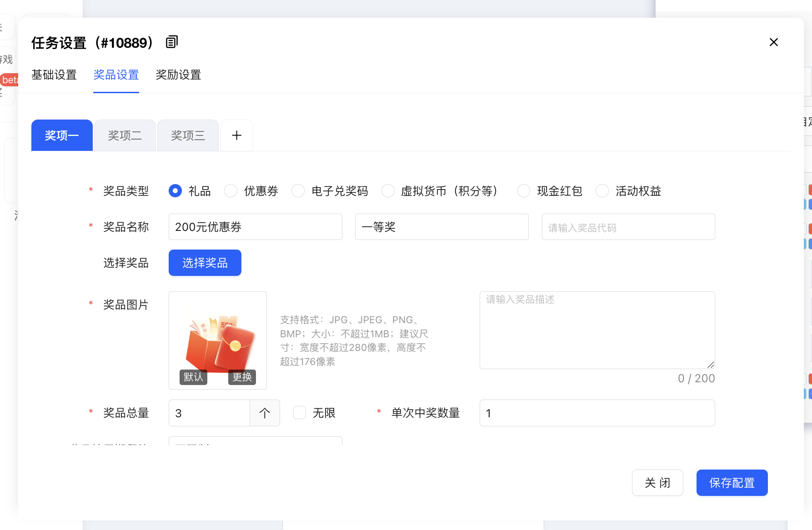The height and width of the screenshot is (530, 812).
Task: Switch to the 基础设置 tab
Action: (x=54, y=75)
